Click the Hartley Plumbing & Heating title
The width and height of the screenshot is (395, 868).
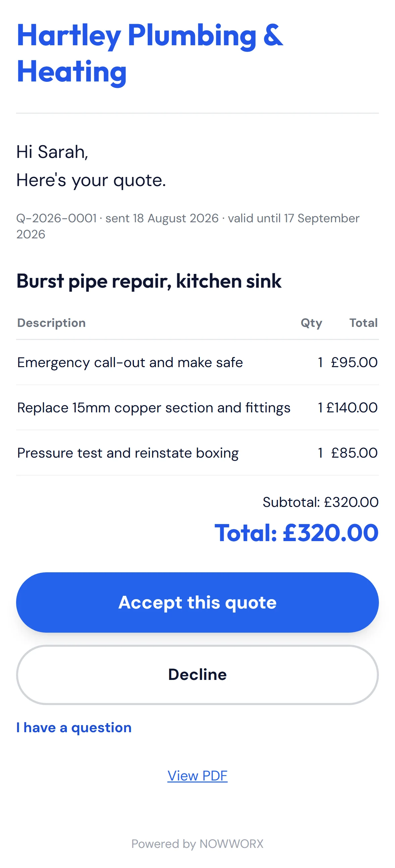pos(150,53)
